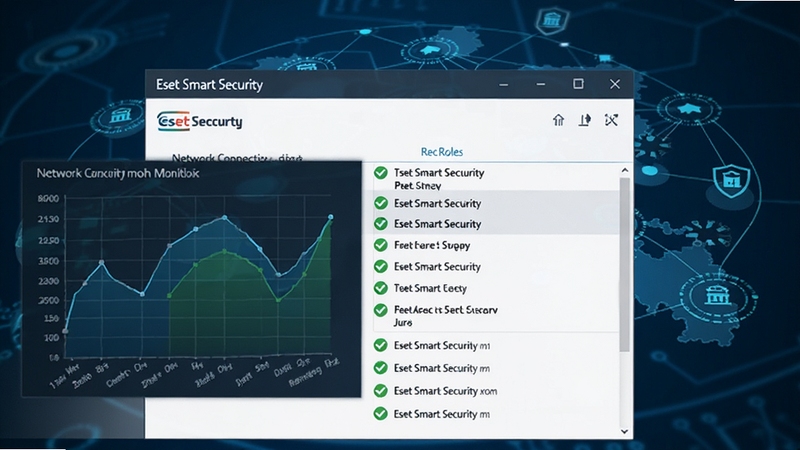Maximize the Eset Smart Security window

coord(578,84)
